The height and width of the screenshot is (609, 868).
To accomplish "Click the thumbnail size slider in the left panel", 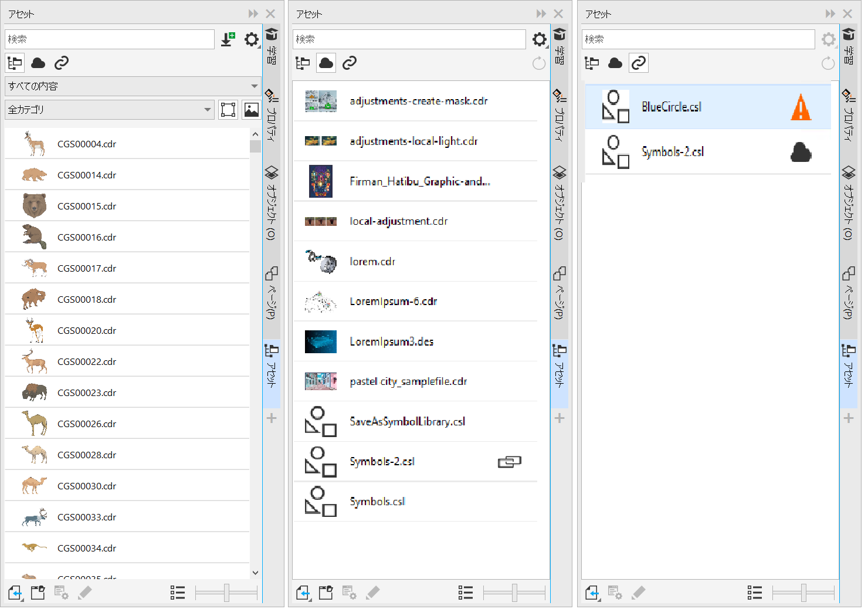I will coord(226,593).
